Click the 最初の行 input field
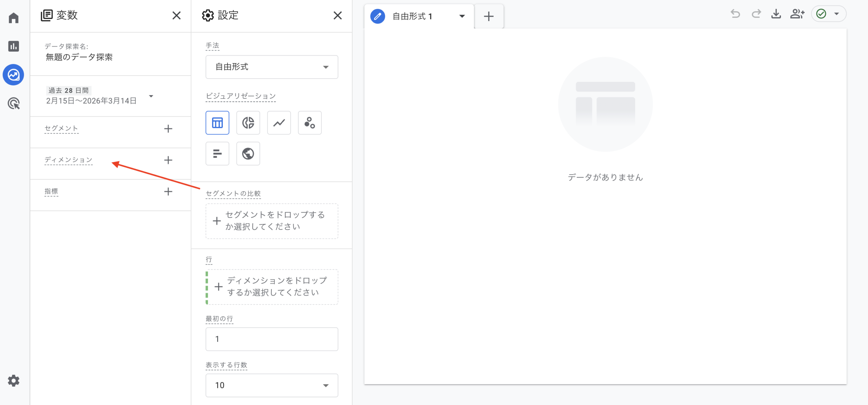This screenshot has width=868, height=405. [x=272, y=339]
